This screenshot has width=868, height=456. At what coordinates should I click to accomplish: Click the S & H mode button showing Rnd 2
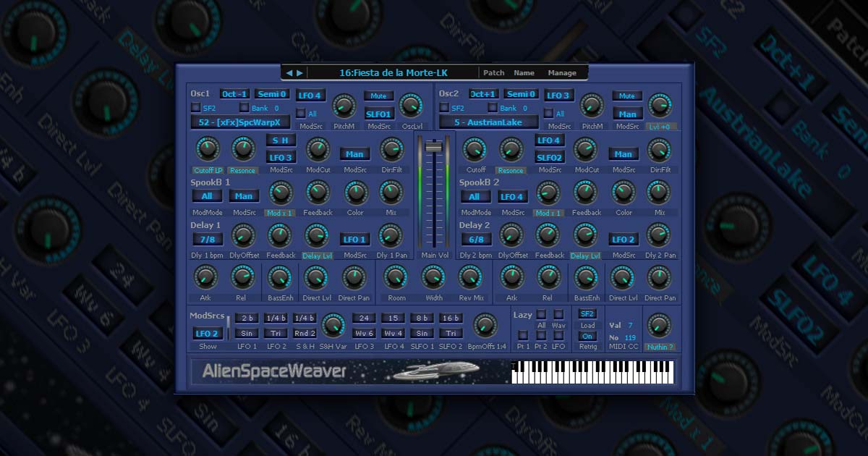coord(305,333)
